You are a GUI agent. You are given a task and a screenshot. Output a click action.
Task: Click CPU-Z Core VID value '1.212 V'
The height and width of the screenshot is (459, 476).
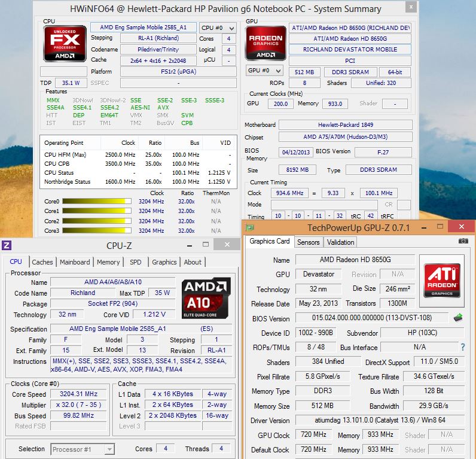154,314
